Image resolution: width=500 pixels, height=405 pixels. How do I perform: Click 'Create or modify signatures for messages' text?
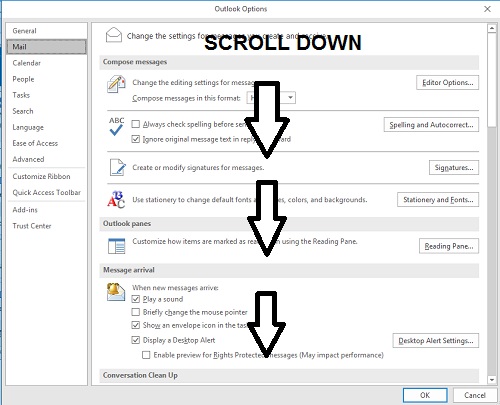point(198,167)
